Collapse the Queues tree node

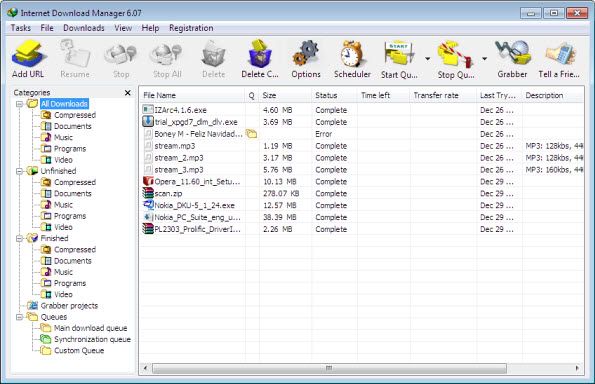[19, 317]
